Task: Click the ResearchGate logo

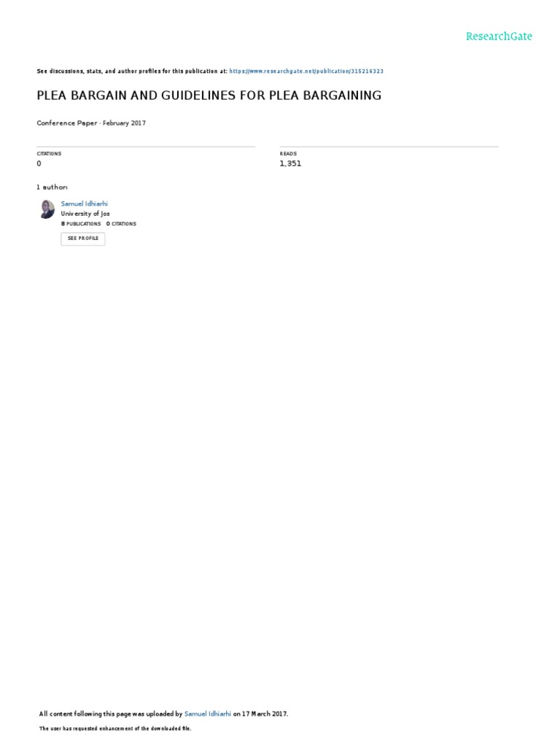Action: click(499, 36)
